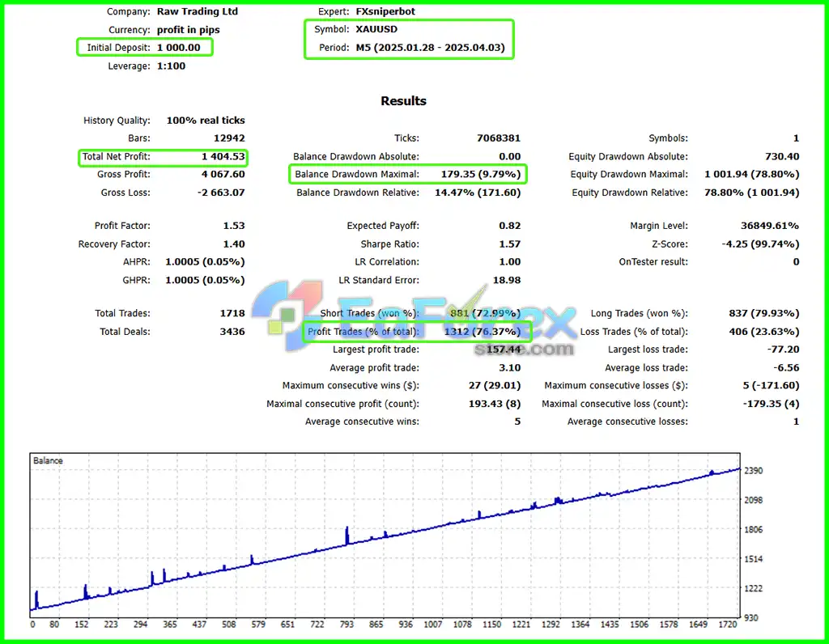This screenshot has width=829, height=644.
Task: Click the 2390 balance axis label
Action: coord(754,471)
